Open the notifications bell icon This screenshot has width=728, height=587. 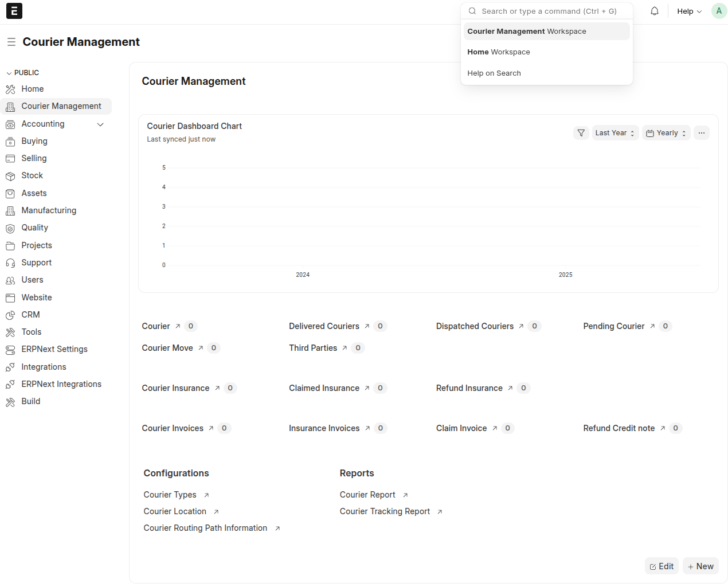tap(655, 11)
